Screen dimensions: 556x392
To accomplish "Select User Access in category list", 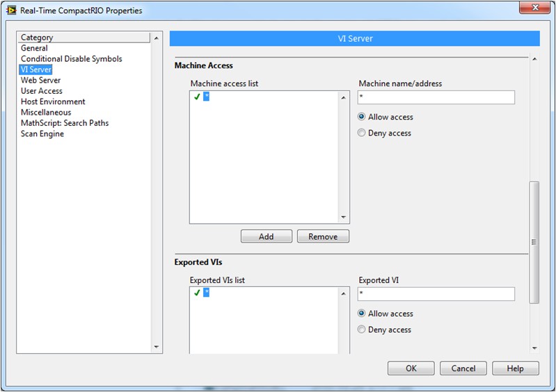I will [x=41, y=91].
